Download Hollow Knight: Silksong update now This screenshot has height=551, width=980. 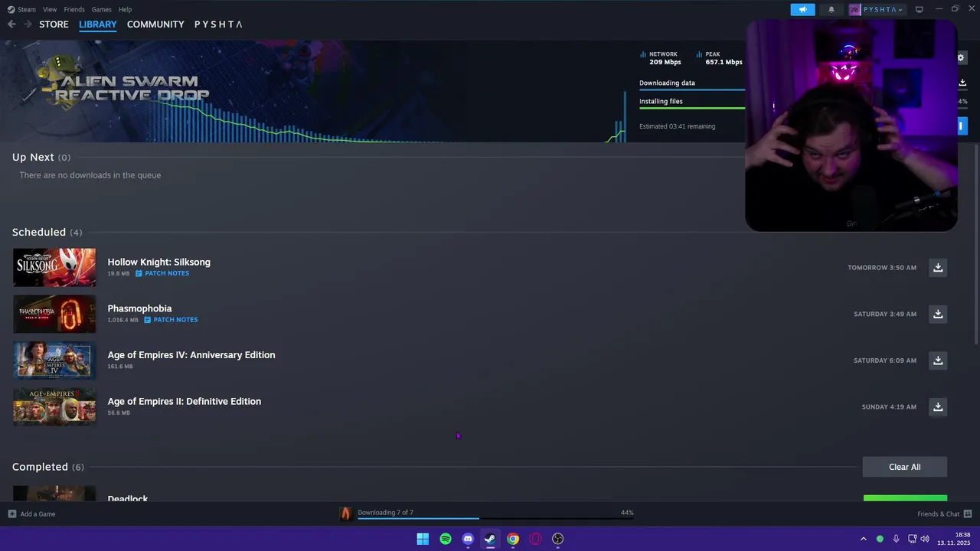[938, 267]
